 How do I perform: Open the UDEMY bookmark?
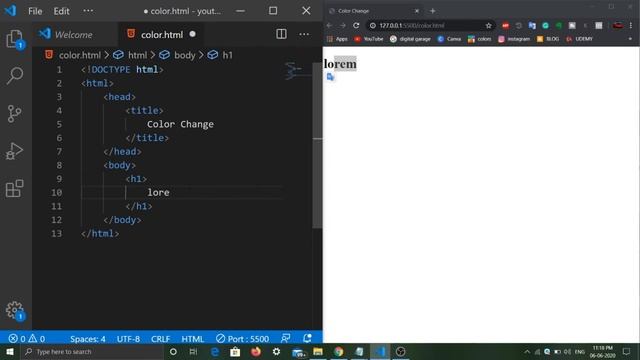(x=579, y=39)
